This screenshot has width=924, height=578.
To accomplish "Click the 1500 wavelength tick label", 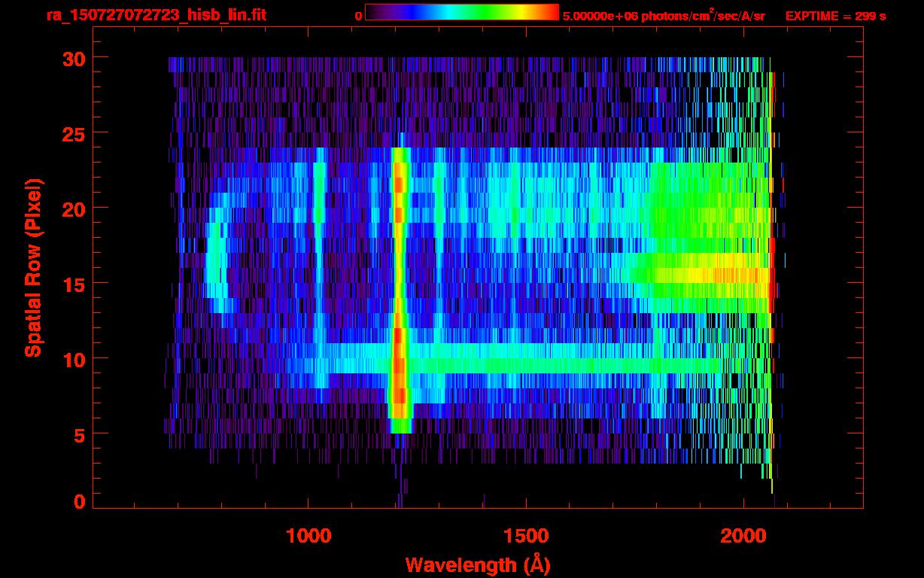I will tap(526, 536).
